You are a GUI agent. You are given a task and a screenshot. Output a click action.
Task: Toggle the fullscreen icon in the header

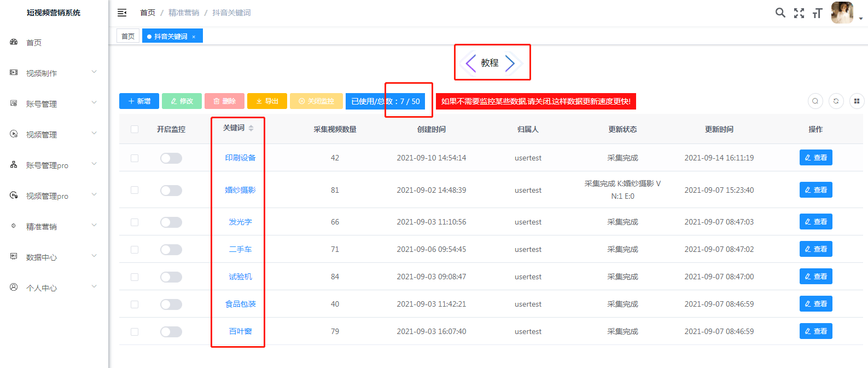(x=799, y=13)
